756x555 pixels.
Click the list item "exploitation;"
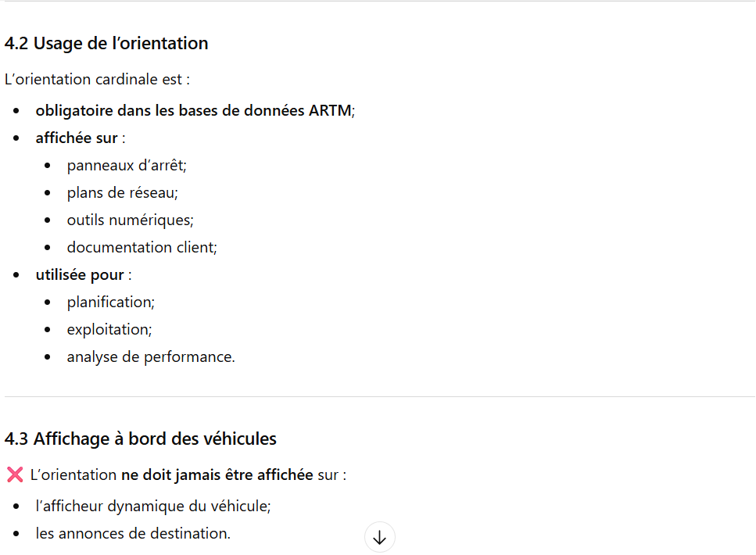point(109,330)
